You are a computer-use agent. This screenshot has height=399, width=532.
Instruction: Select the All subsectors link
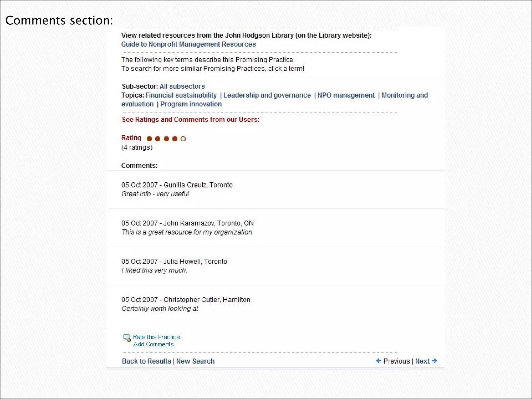tap(182, 86)
